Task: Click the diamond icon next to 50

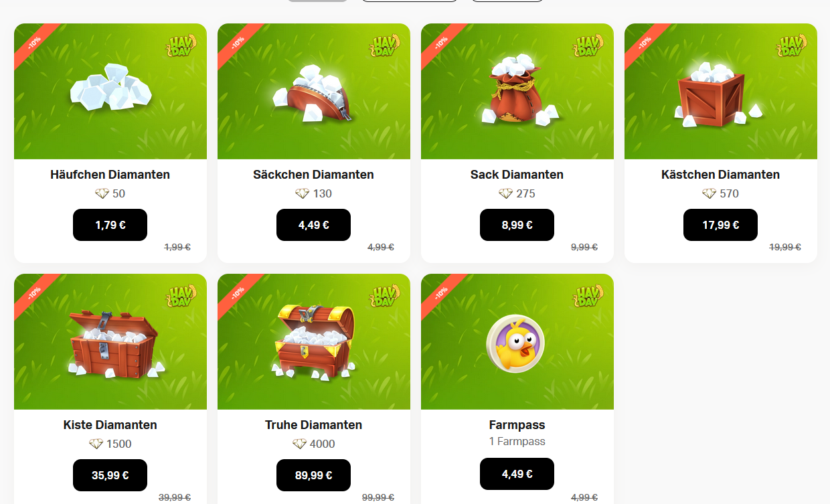Action: (102, 193)
